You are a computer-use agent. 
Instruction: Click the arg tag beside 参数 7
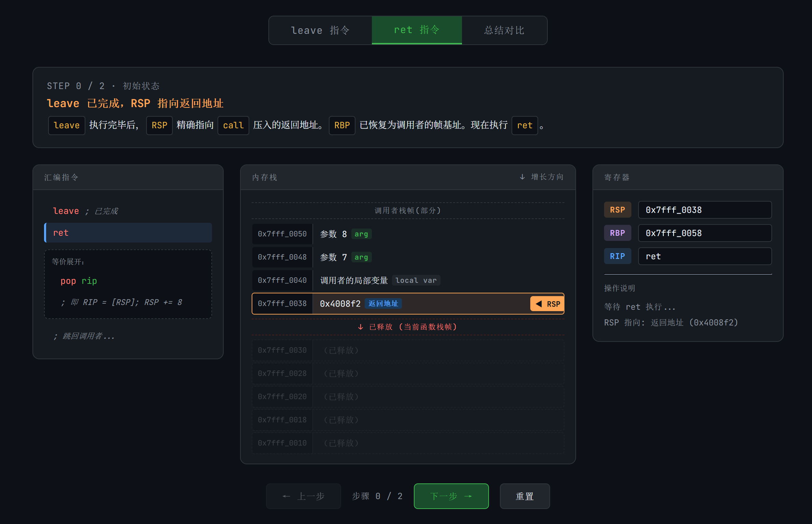(x=361, y=257)
